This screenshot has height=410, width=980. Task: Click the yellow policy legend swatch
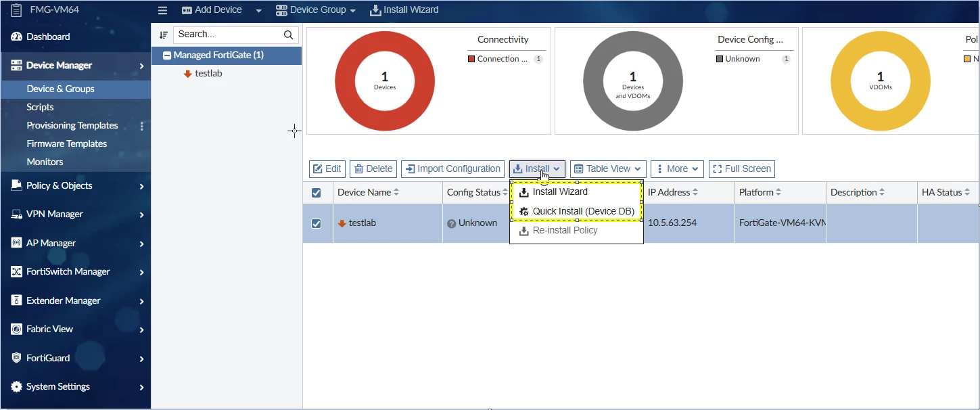click(968, 60)
